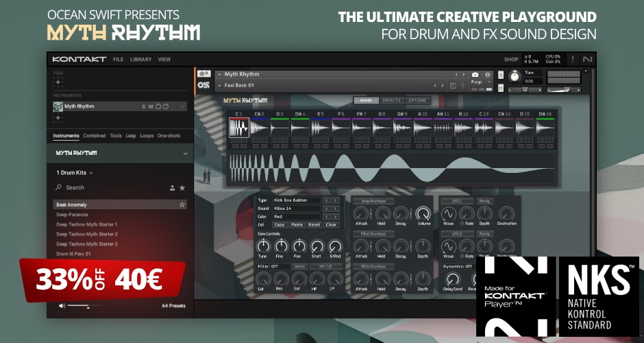Open the Filter: Off type selector

pos(273,266)
